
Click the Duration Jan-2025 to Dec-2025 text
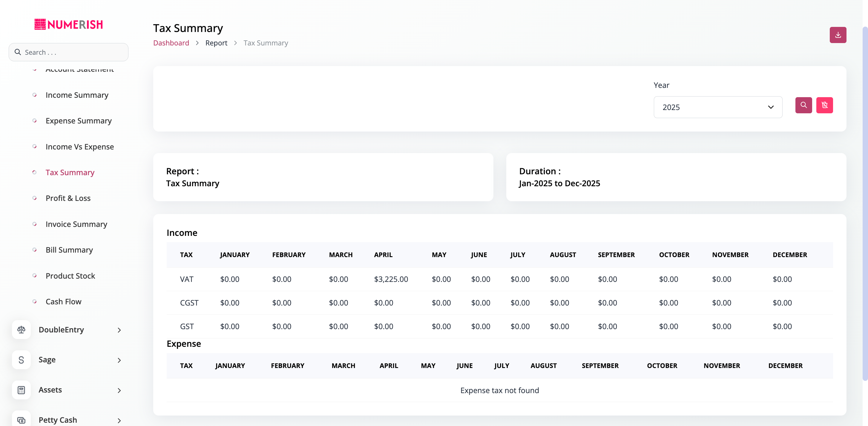click(559, 183)
